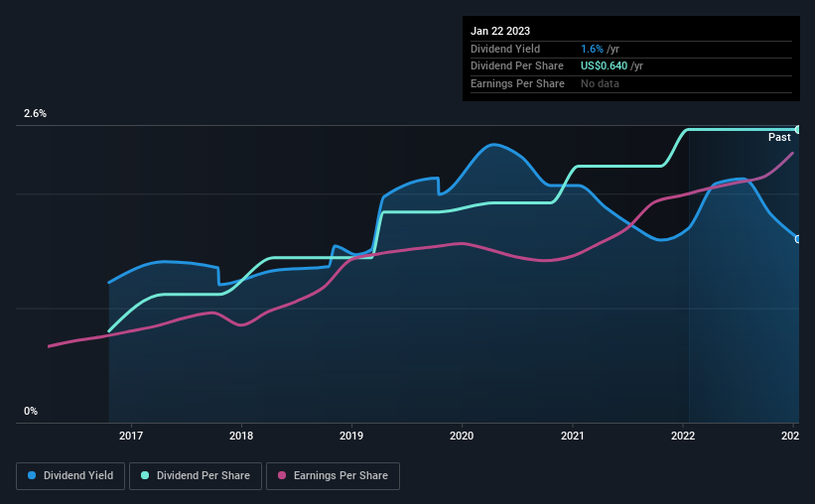Viewport: 815px width, 504px height.
Task: Click the Jan 22 2023 tooltip date header
Action: [x=500, y=31]
